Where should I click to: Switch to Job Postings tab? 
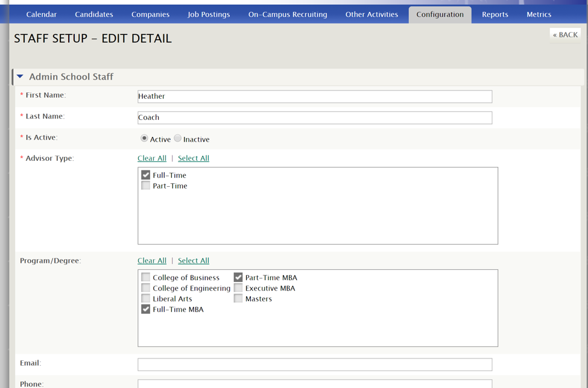pos(209,14)
